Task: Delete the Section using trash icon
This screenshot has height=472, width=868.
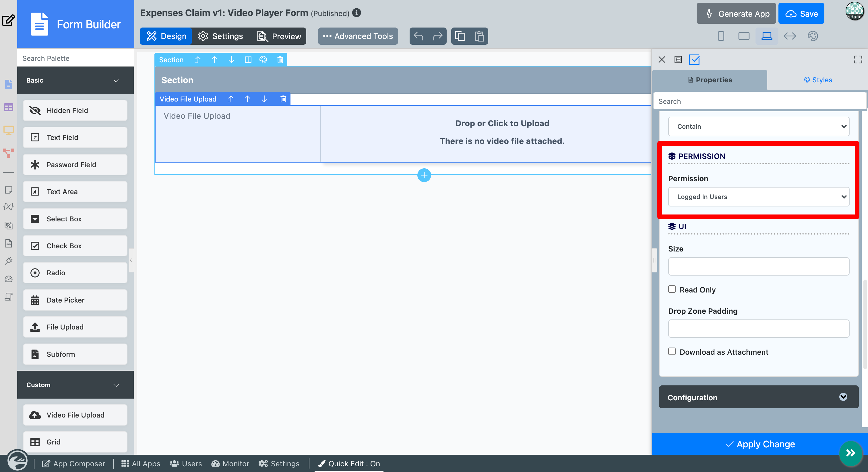Action: tap(280, 60)
